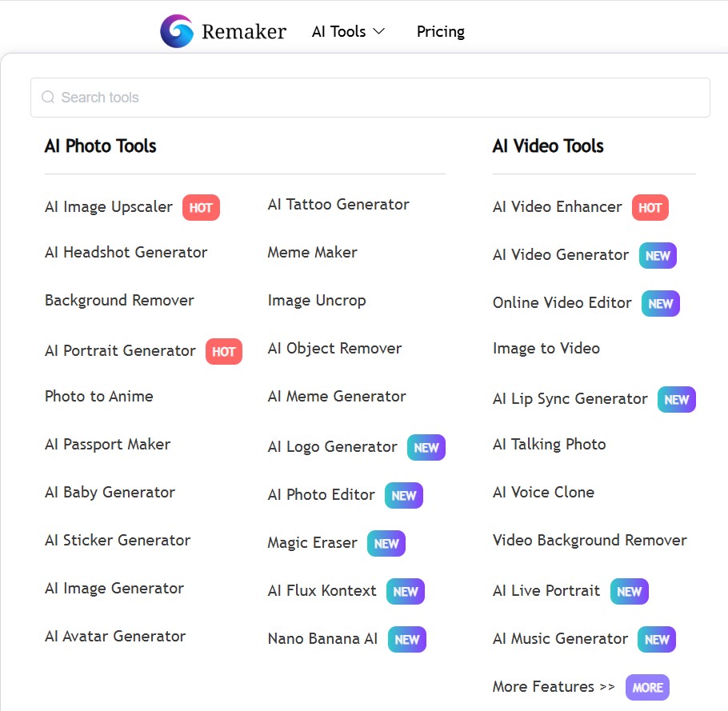728x711 pixels.
Task: Open the Pricing menu item
Action: tap(440, 32)
